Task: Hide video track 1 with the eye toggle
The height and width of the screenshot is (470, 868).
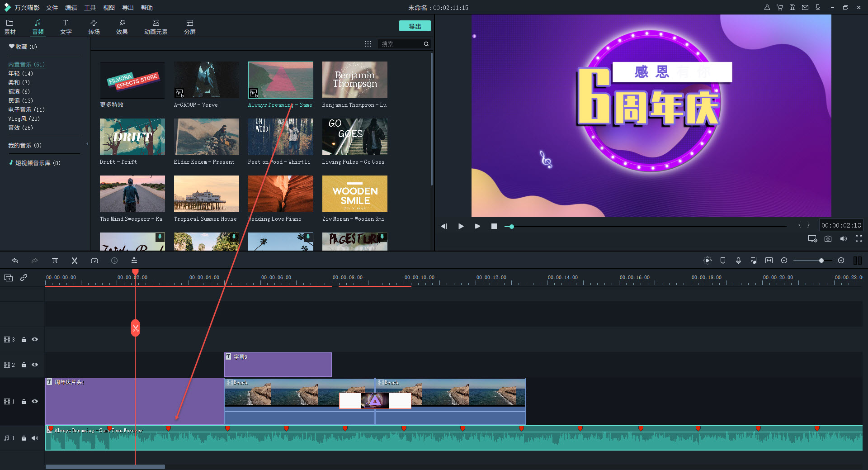Action: pyautogui.click(x=35, y=401)
